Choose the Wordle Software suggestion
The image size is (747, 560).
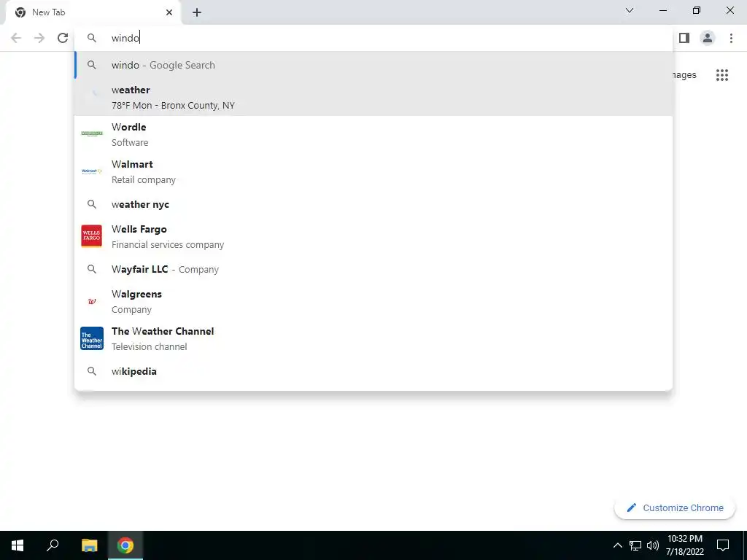pos(374,134)
